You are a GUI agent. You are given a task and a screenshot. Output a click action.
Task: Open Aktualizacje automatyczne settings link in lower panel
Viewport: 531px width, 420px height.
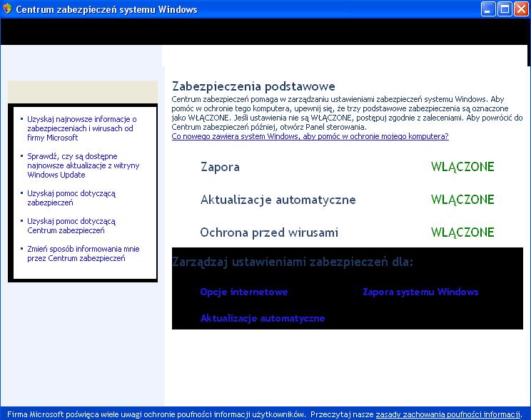(x=263, y=318)
